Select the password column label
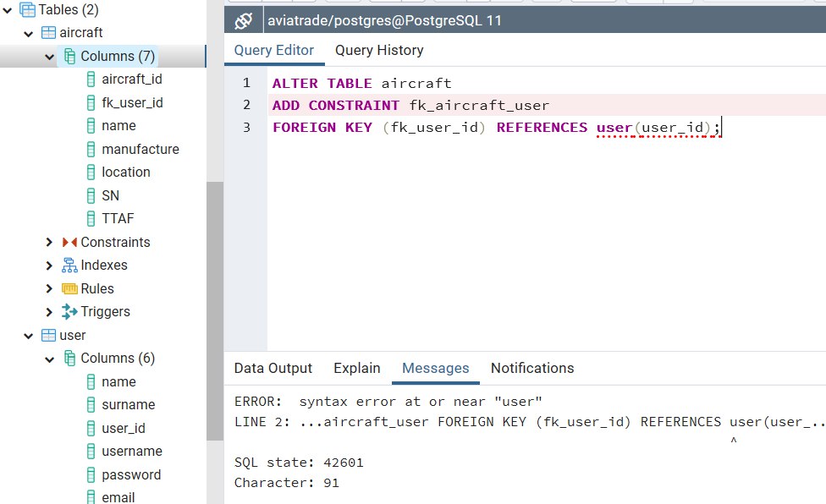This screenshot has width=826, height=504. [131, 475]
